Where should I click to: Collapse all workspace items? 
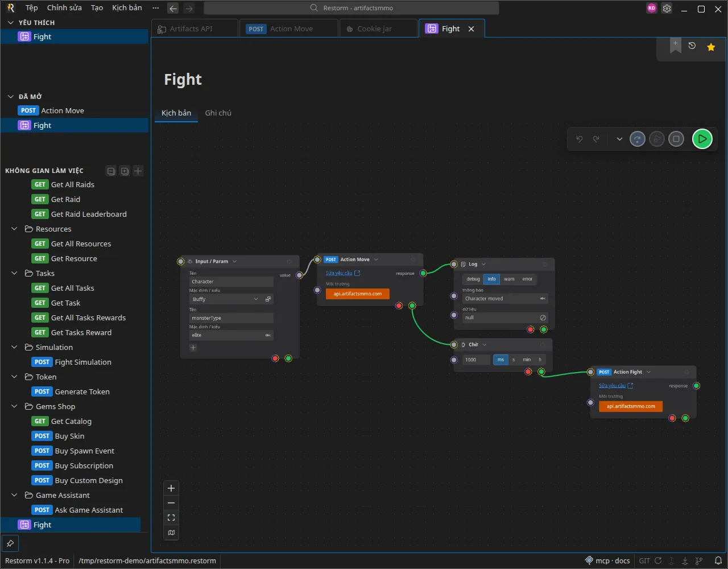[x=111, y=171]
